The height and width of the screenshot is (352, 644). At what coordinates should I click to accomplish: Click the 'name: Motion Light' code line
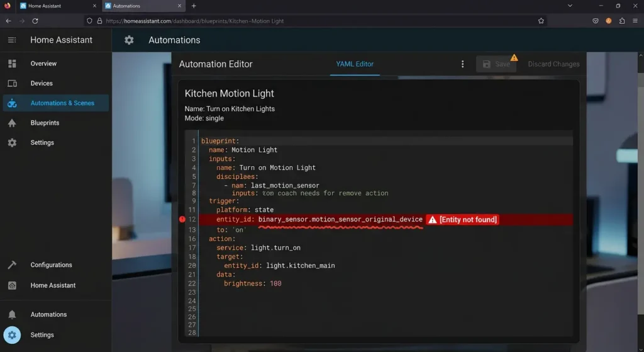(243, 150)
